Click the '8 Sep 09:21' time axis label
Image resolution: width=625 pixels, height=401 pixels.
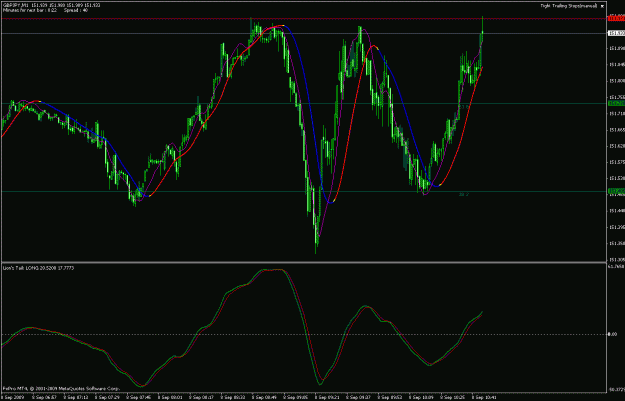pos(329,397)
